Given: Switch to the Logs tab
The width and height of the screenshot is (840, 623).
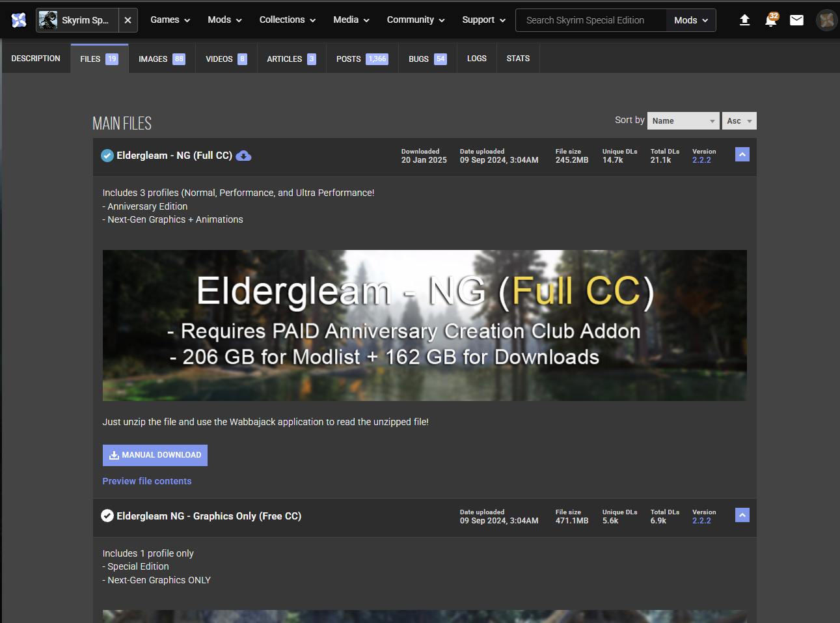Looking at the screenshot, I should pos(477,59).
